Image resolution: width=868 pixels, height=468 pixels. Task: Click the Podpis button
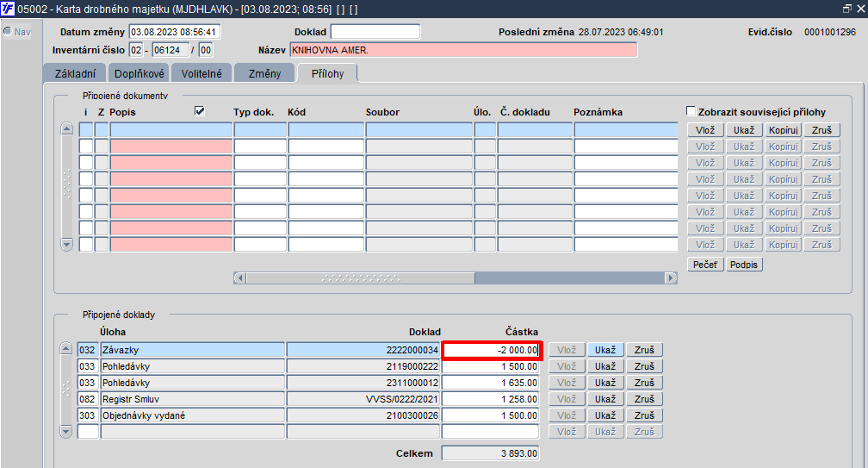[743, 265]
